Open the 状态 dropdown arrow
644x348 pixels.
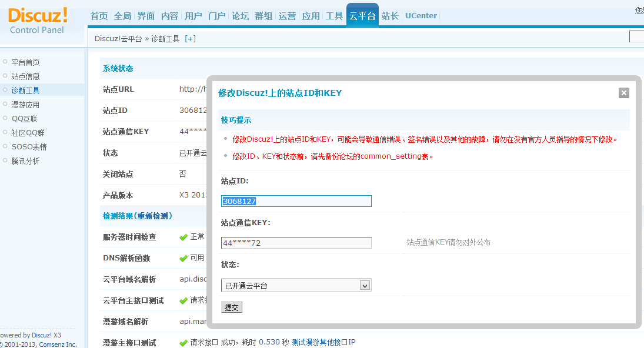(x=365, y=286)
